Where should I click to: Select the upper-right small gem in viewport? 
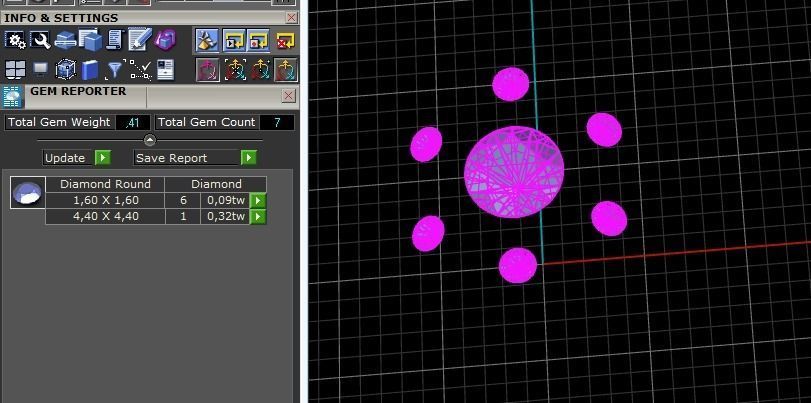[x=604, y=130]
